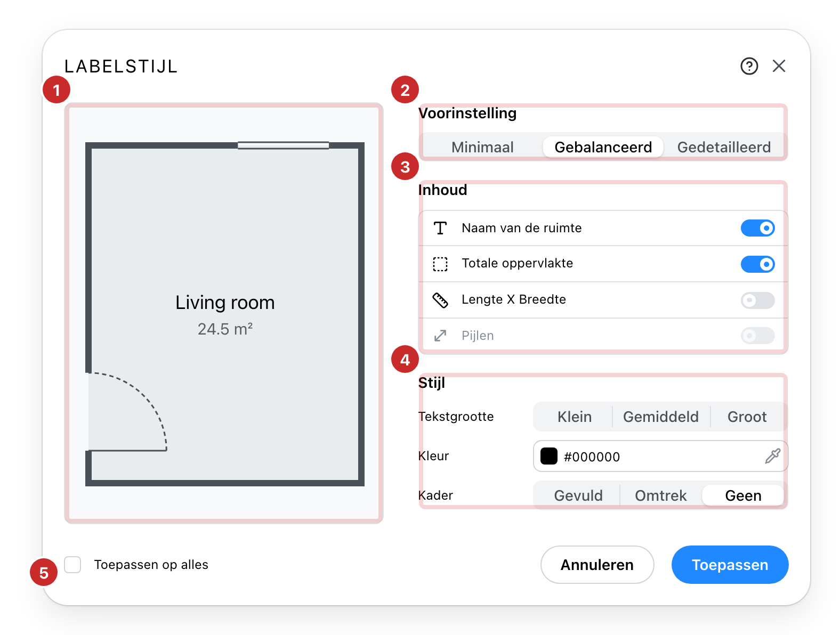Click the 24.5 m² area text in preview
Viewport: 840px width, 635px height.
[225, 329]
